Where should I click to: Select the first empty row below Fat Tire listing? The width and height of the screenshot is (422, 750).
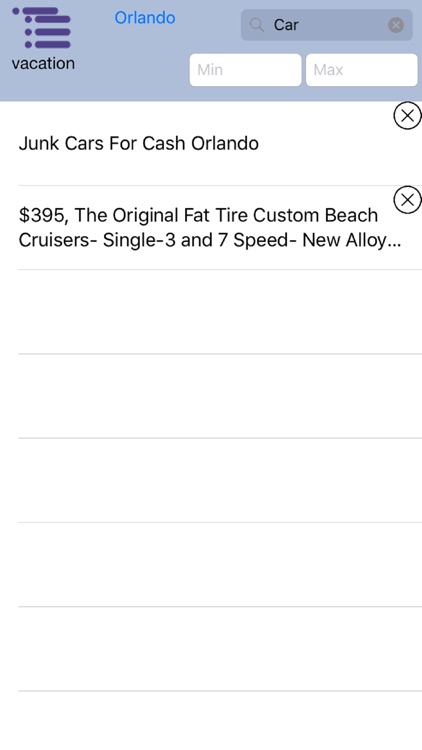coord(211,312)
